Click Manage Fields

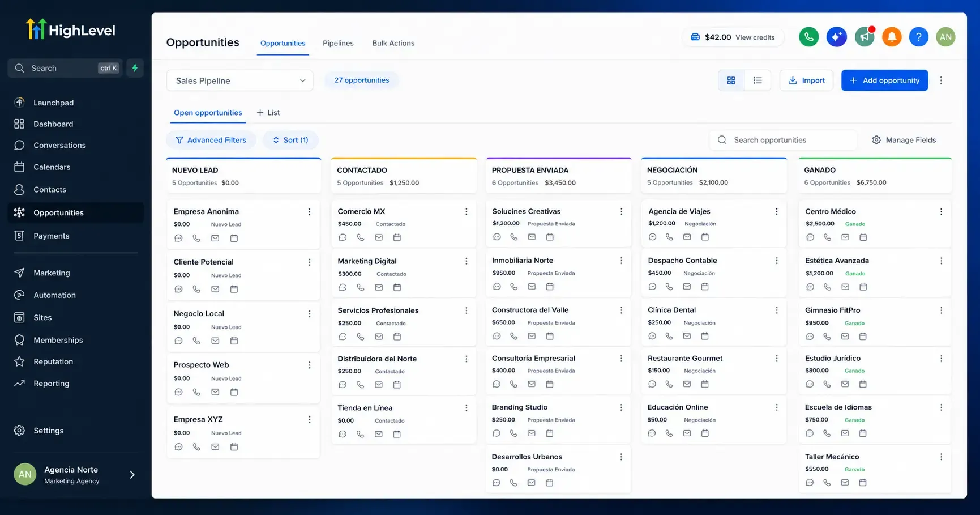click(904, 140)
